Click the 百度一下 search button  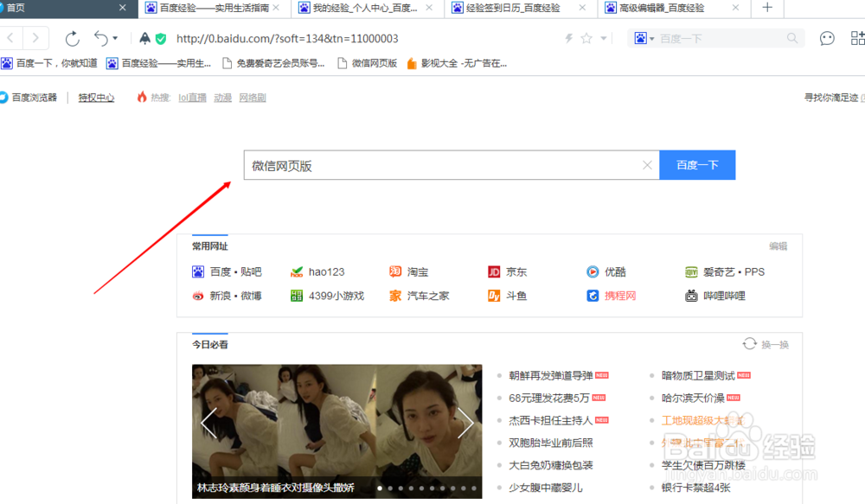(x=697, y=165)
